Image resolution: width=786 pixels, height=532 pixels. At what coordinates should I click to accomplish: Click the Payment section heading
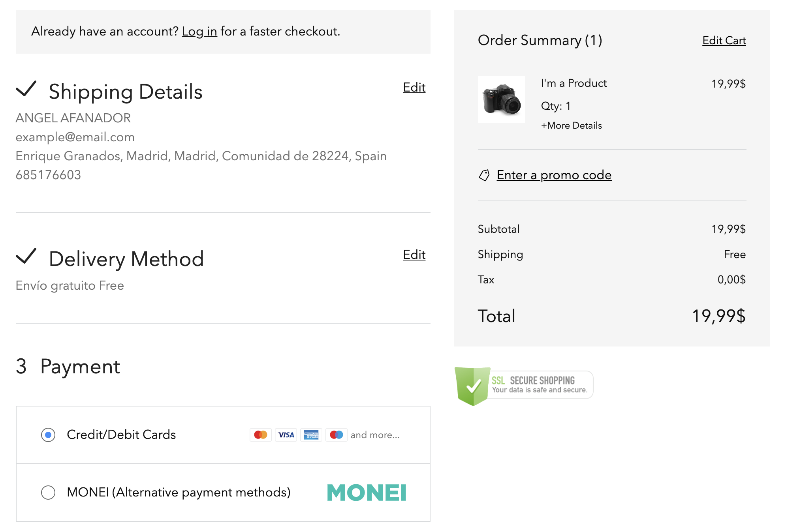pos(80,367)
